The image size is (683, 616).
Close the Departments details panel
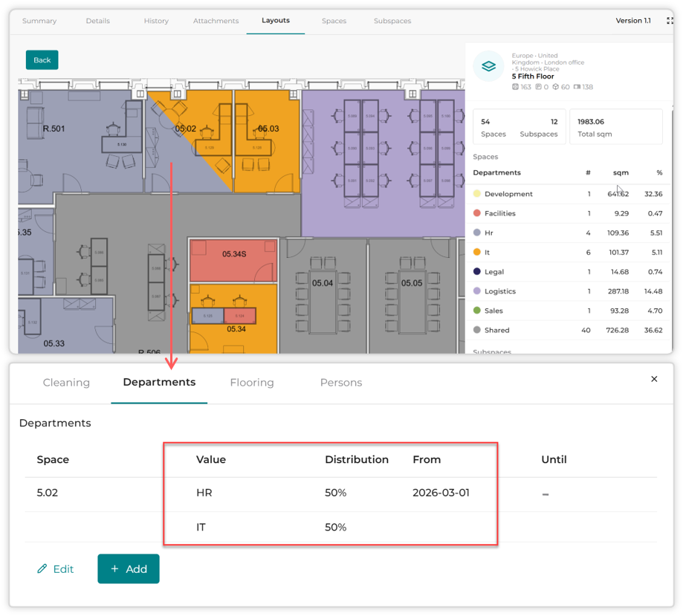[x=654, y=379]
